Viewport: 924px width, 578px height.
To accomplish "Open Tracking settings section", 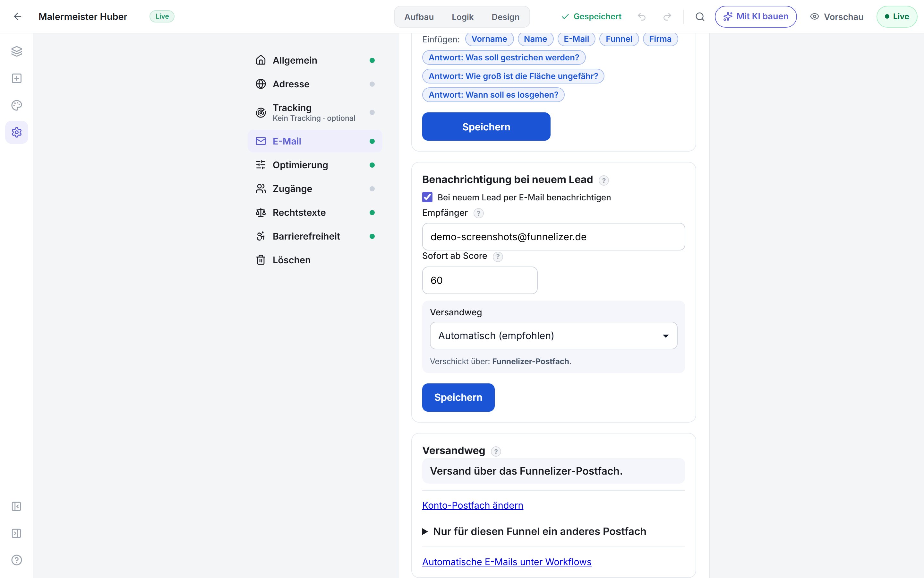I will click(x=315, y=112).
